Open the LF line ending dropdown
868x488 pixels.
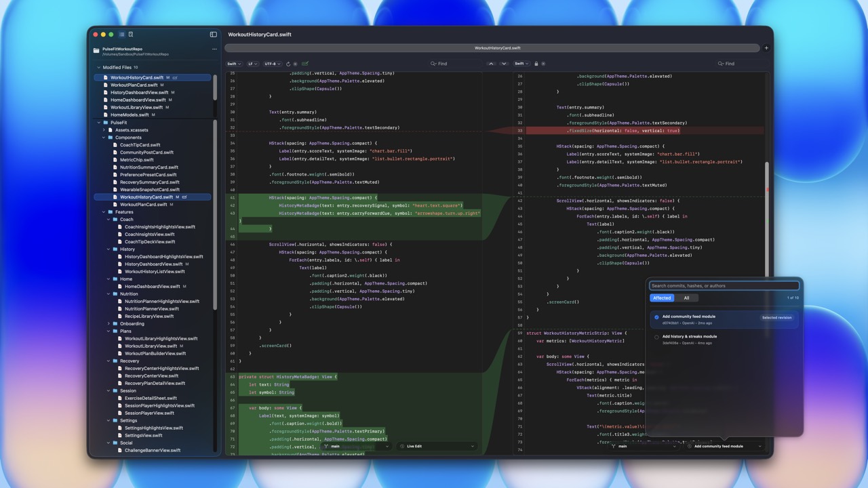coord(252,64)
